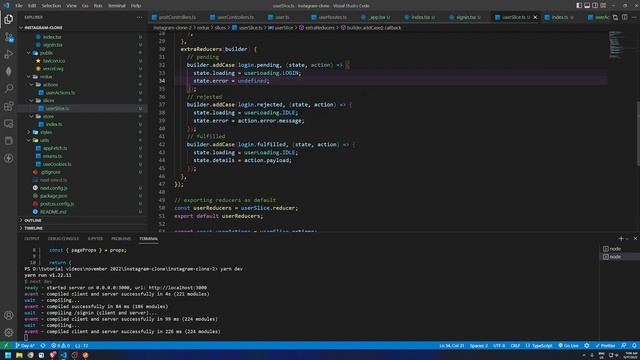Open the Manage gear in activity bar
Image resolution: width=640 pixels, height=360 pixels.
pyautogui.click(x=9, y=332)
